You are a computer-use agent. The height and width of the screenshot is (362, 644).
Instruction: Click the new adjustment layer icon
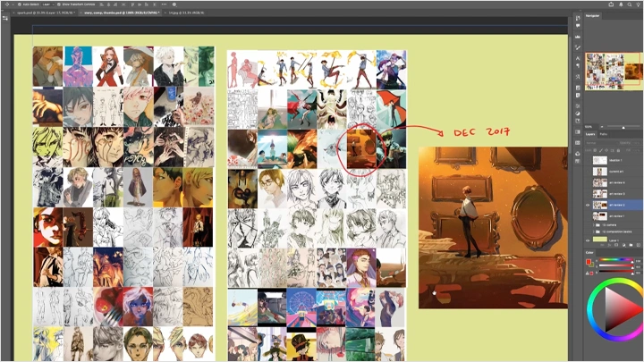click(x=624, y=245)
